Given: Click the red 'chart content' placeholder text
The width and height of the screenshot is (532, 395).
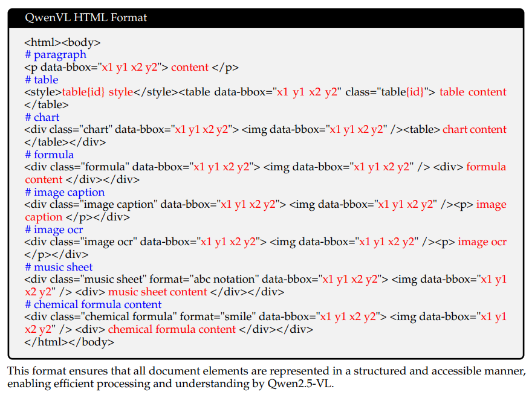Looking at the screenshot, I should pyautogui.click(x=475, y=129).
